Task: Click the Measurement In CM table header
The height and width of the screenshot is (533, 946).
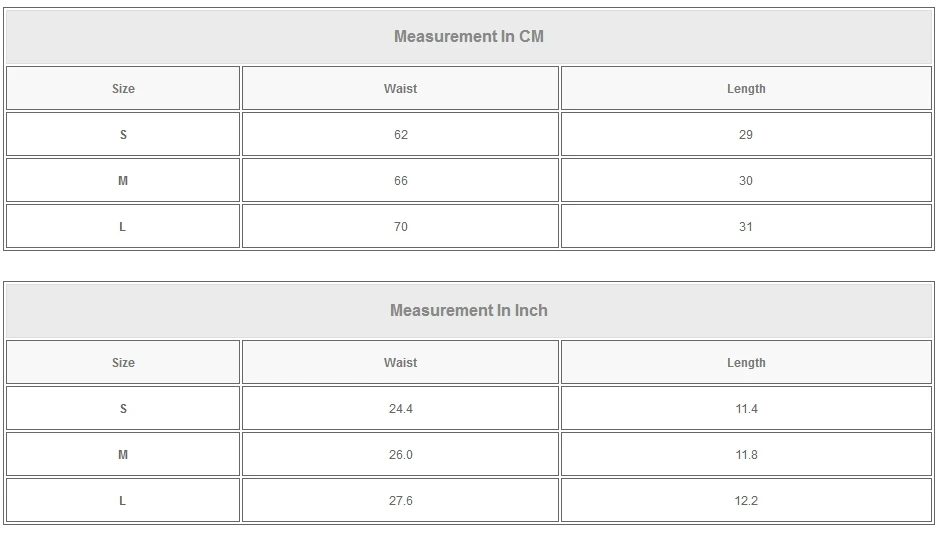Action: point(469,37)
